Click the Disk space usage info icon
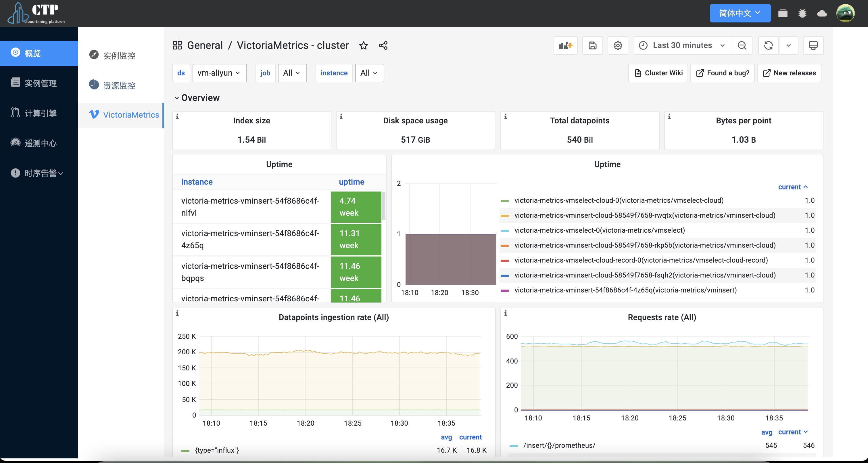Image resolution: width=868 pixels, height=463 pixels. (341, 117)
